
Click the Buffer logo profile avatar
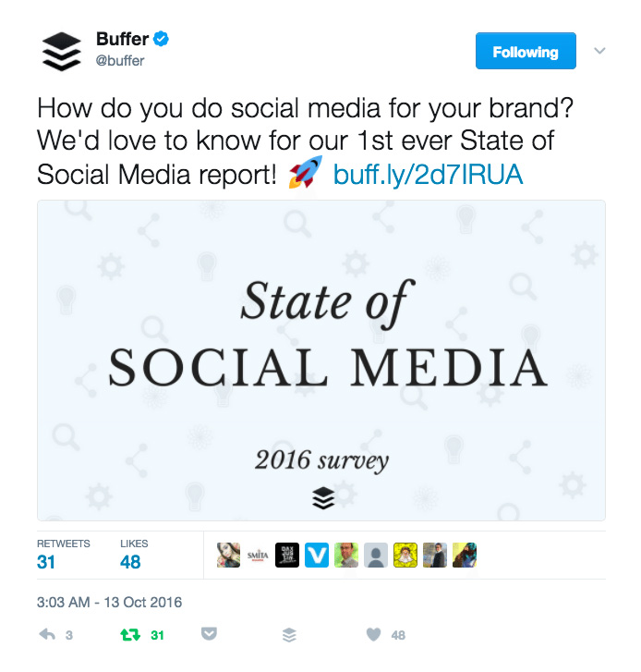(61, 50)
